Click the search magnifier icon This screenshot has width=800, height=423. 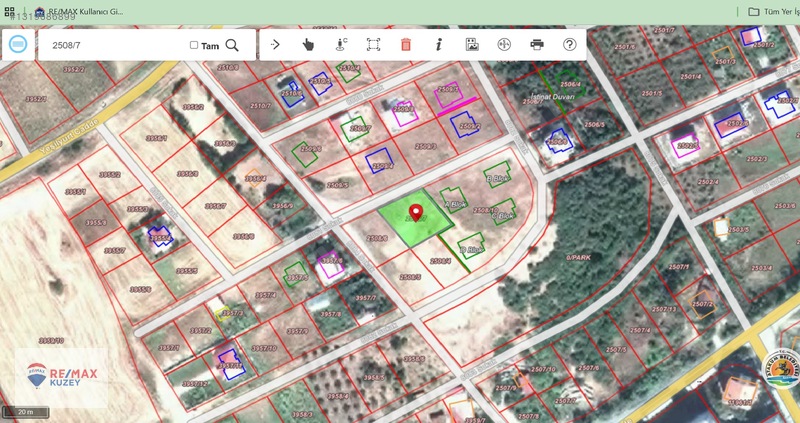[232, 45]
